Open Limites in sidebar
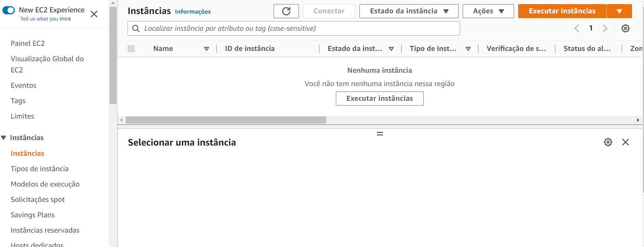The width and height of the screenshot is (644, 247). (22, 116)
